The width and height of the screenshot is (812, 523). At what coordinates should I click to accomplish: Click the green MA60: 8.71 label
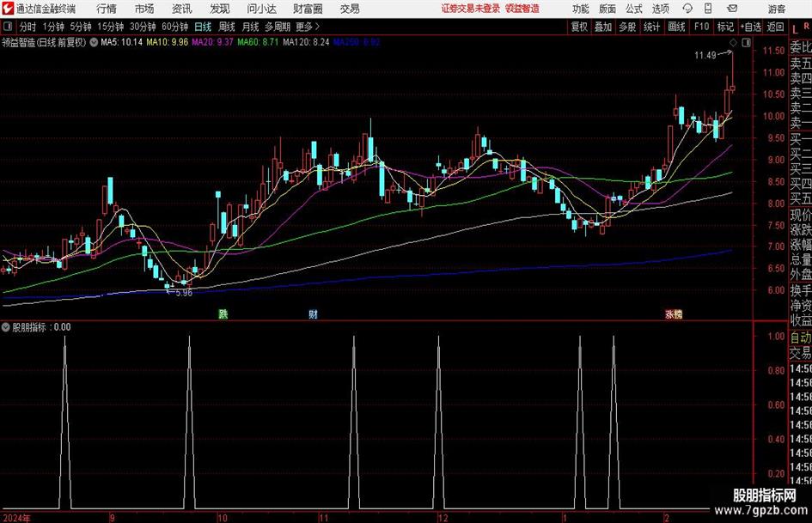pyautogui.click(x=258, y=42)
